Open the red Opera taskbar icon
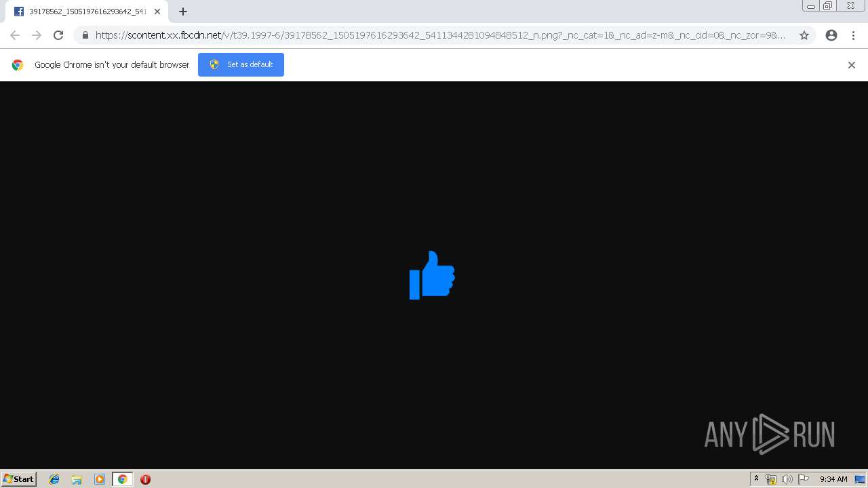The image size is (868, 488). (145, 479)
